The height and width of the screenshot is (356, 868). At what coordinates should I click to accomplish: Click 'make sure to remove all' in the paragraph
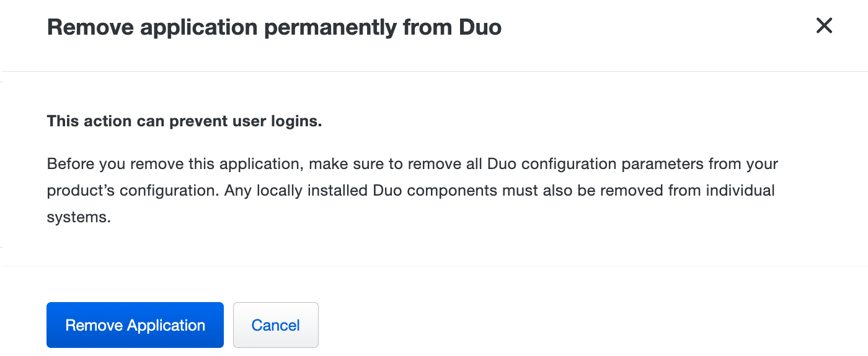coord(396,165)
